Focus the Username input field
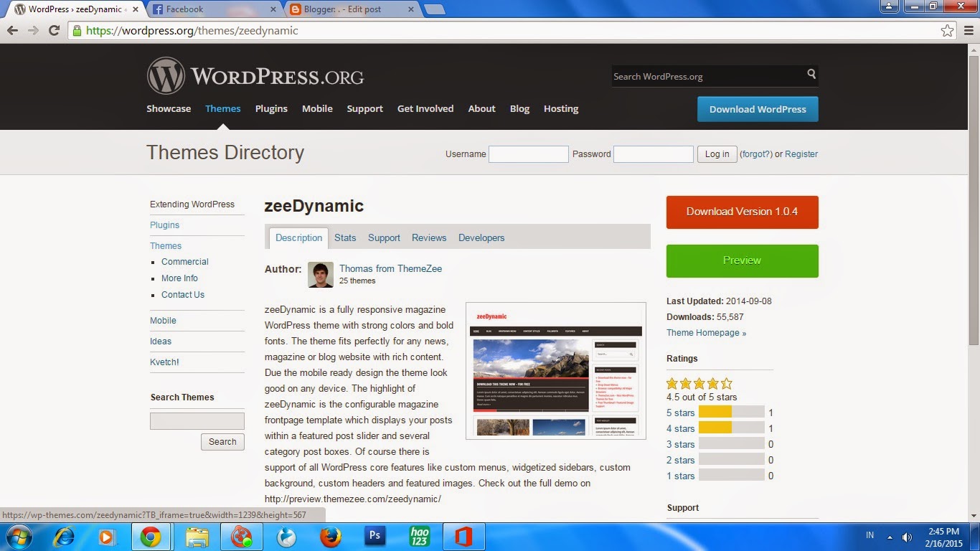Viewport: 980px width, 551px height. click(529, 154)
